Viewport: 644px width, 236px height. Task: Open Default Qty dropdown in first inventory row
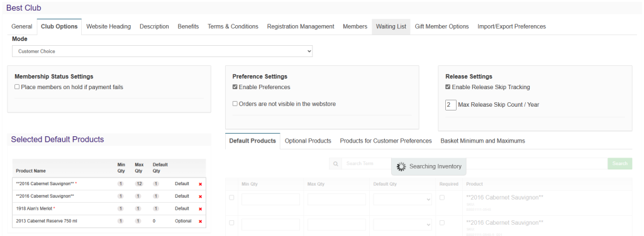pyautogui.click(x=402, y=200)
